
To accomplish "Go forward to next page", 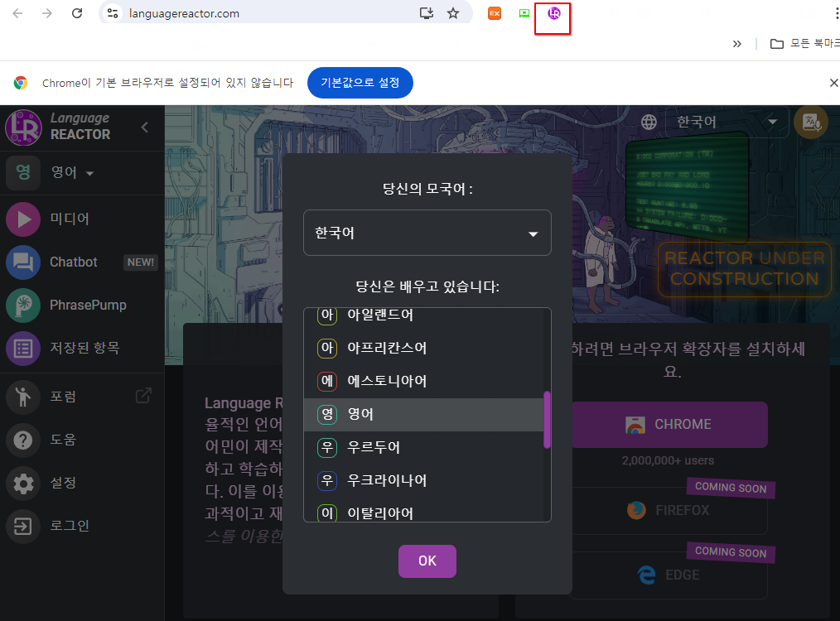I will 47,13.
